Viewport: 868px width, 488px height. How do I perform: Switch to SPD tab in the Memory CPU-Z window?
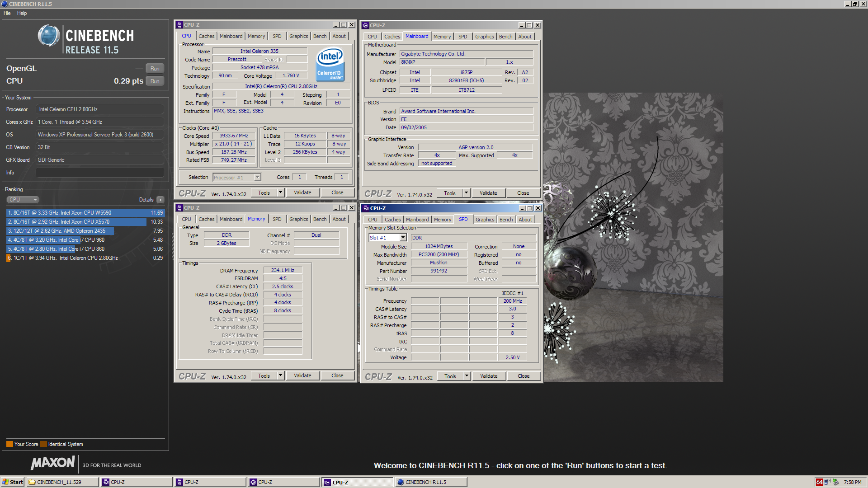[x=277, y=219]
